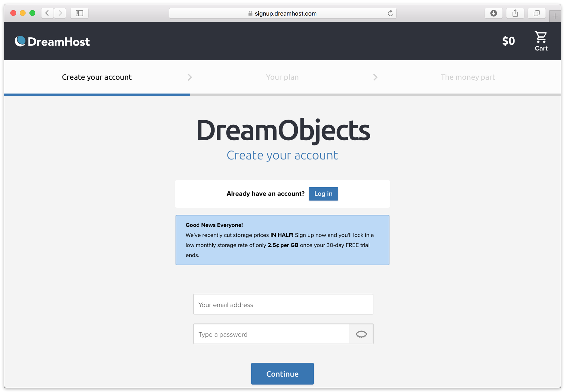This screenshot has width=565, height=392.
Task: Focus the email address field
Action: pyautogui.click(x=283, y=304)
